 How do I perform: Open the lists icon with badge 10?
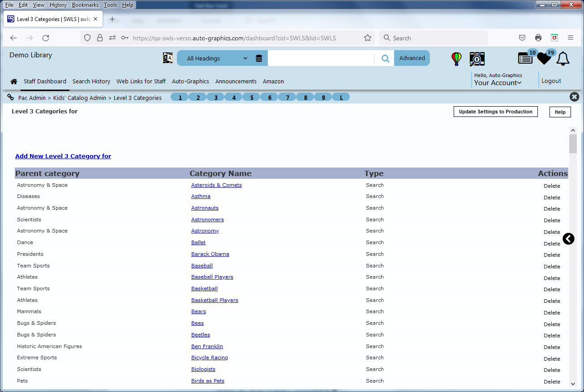point(525,58)
